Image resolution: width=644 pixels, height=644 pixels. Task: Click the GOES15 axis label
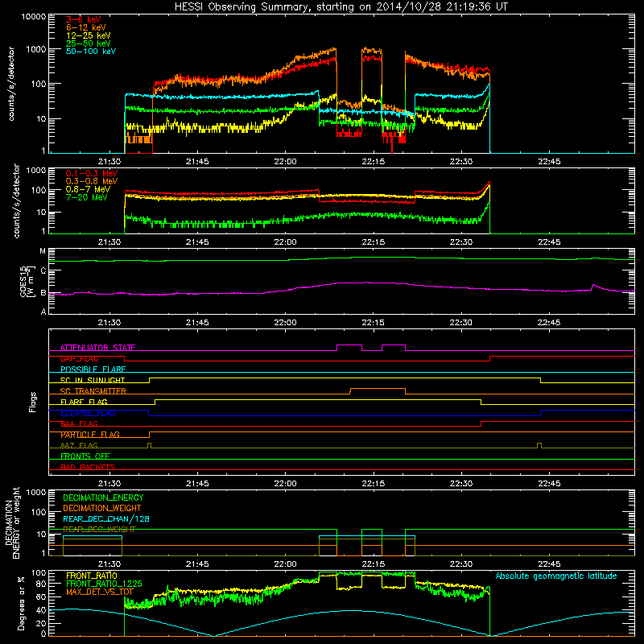point(23,282)
